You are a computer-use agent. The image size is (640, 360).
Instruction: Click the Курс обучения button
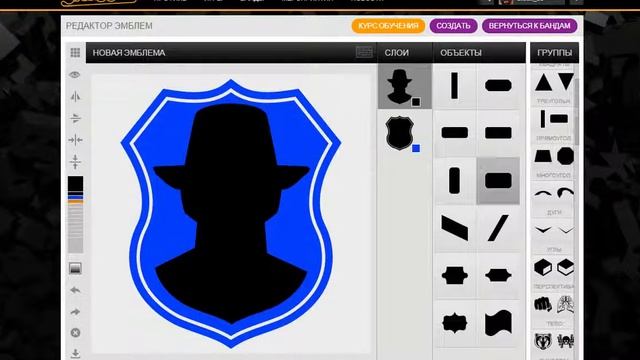click(388, 26)
